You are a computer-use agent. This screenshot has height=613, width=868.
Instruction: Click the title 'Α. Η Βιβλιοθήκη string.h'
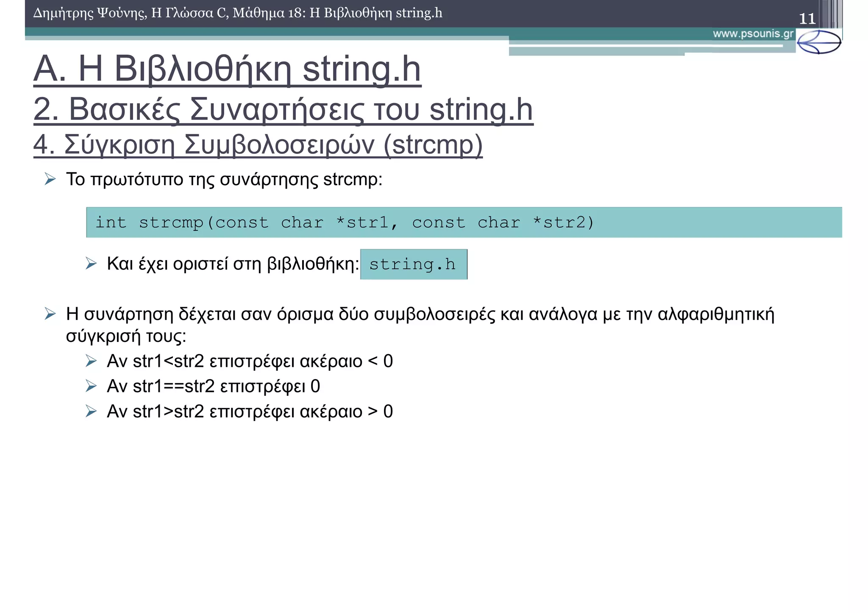click(227, 69)
